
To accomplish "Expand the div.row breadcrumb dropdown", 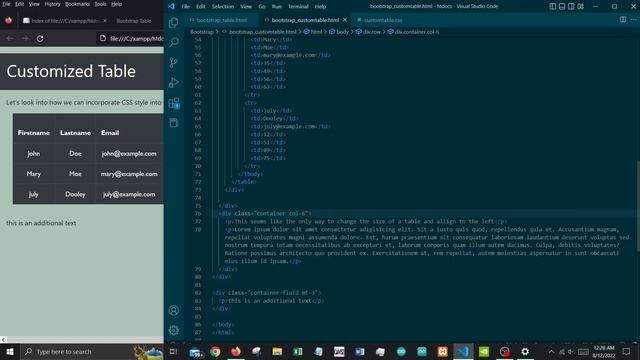I will 368,31.
